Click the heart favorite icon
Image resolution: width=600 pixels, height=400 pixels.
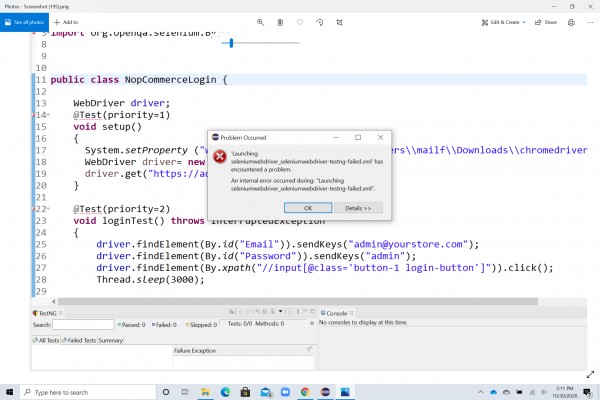click(300, 22)
